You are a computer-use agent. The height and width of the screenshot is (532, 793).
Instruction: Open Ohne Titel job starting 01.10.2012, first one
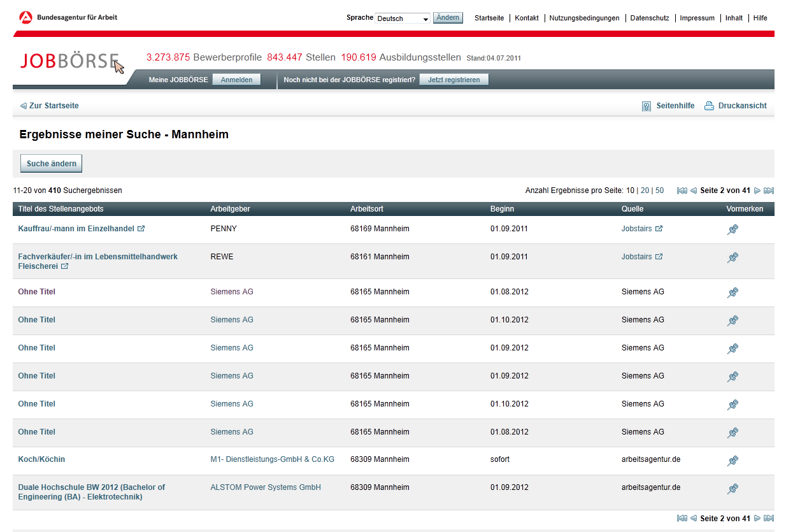tap(37, 320)
